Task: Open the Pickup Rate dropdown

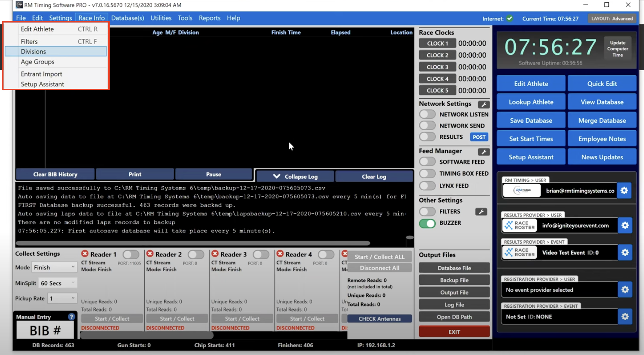Action: [62, 298]
